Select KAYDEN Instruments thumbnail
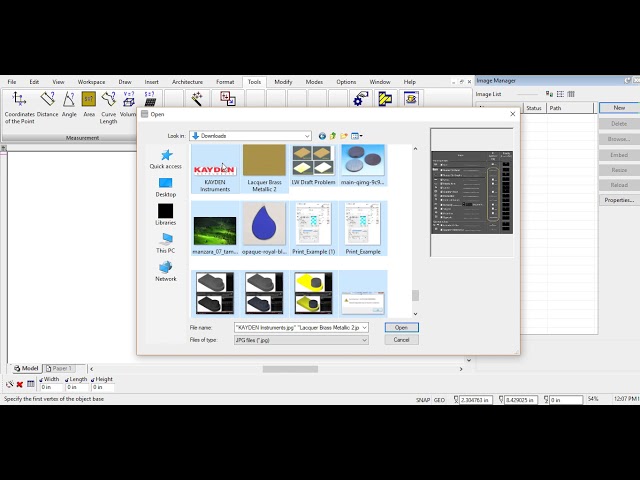Image resolution: width=640 pixels, height=480 pixels. point(215,169)
